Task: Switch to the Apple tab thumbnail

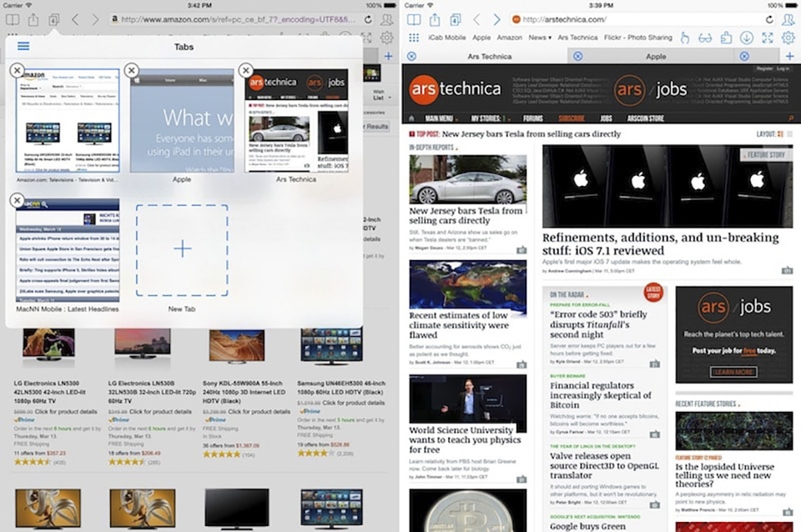Action: 182,120
